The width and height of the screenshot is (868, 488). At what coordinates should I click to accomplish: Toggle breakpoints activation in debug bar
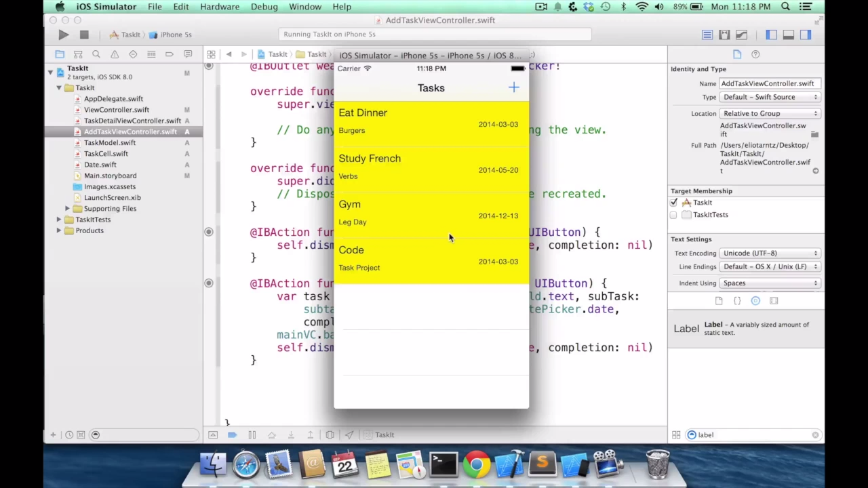(x=232, y=435)
